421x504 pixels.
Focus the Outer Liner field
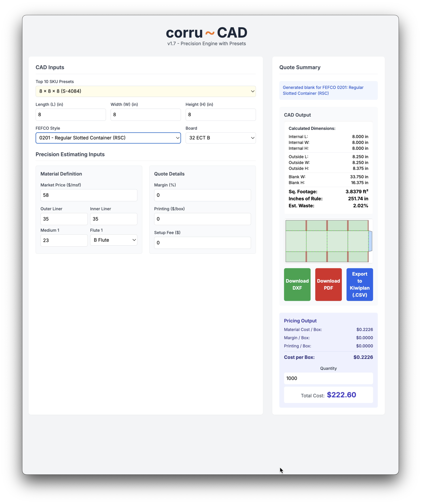click(64, 219)
